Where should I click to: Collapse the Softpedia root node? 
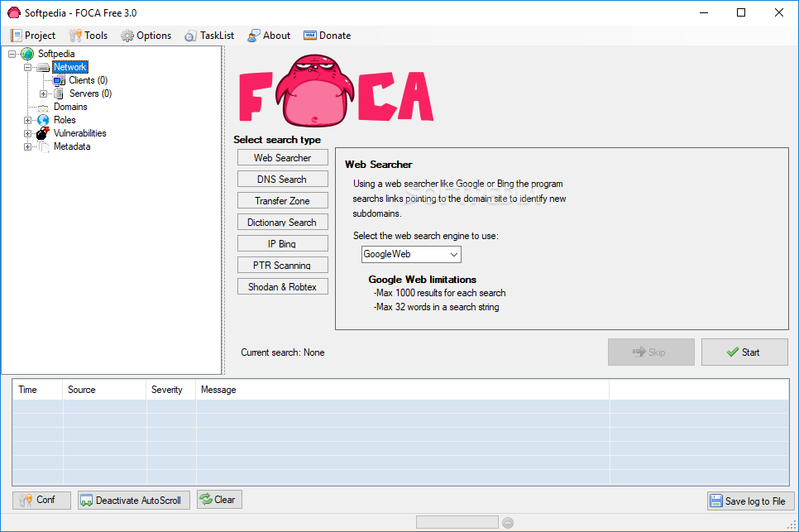click(x=12, y=54)
